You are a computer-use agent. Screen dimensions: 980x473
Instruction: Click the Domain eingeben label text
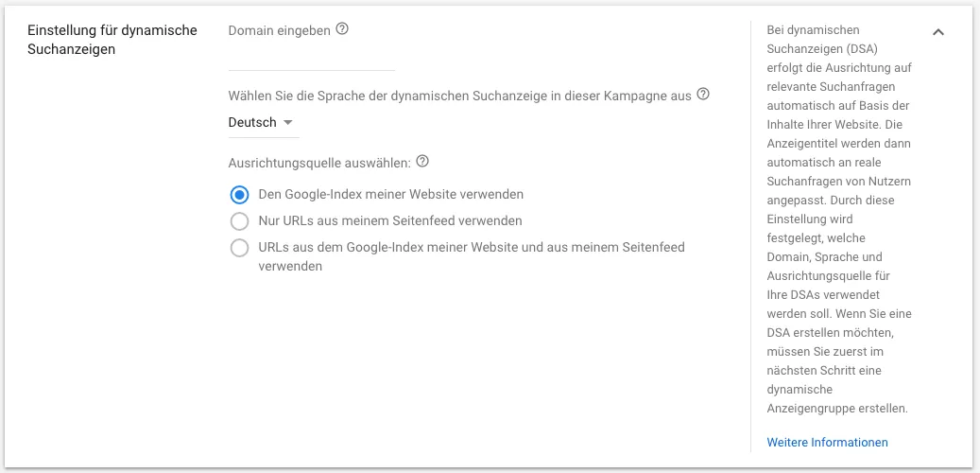tap(280, 30)
